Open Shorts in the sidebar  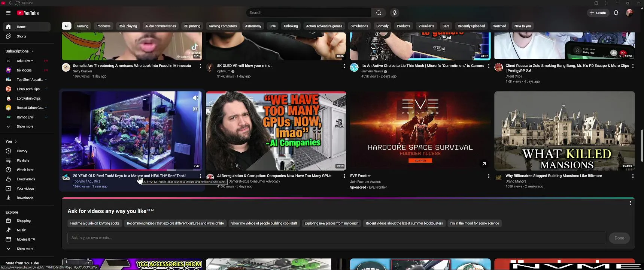26,36
